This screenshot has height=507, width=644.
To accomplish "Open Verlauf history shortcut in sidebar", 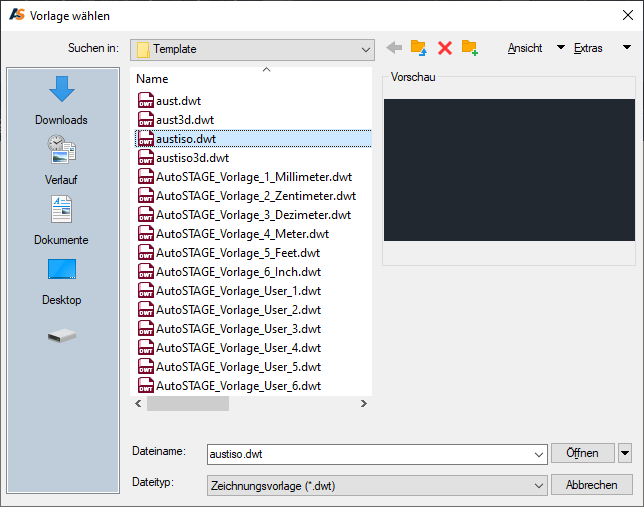I will point(62,160).
